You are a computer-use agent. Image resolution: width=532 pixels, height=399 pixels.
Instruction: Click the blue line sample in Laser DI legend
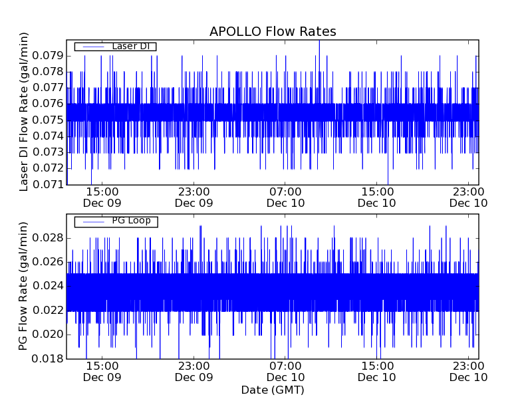point(92,47)
